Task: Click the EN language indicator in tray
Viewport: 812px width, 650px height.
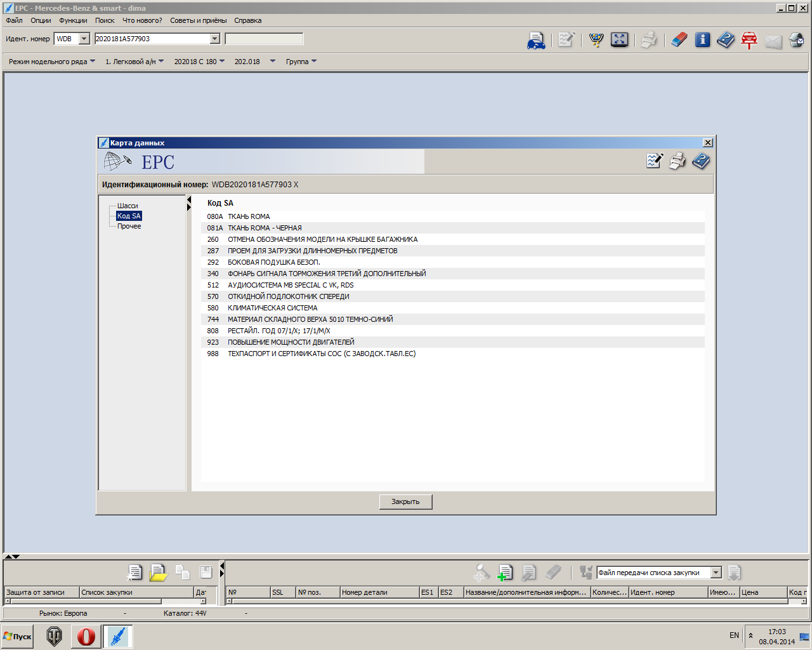Action: (734, 635)
